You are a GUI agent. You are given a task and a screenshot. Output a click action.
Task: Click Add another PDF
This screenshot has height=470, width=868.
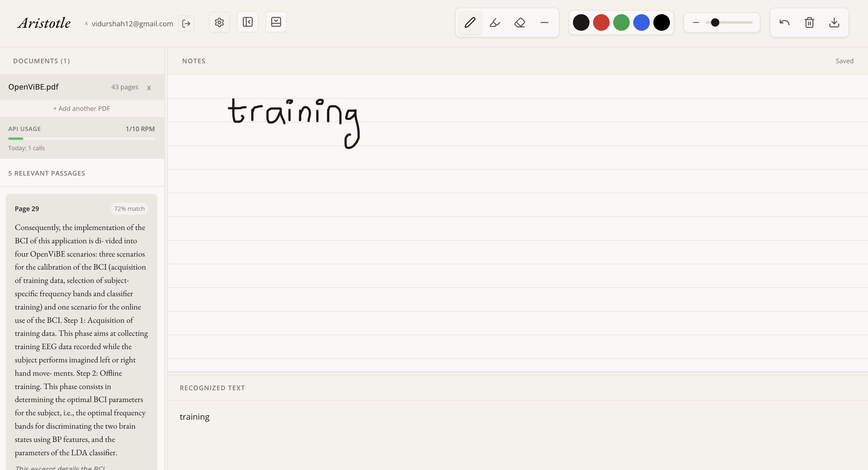click(82, 108)
